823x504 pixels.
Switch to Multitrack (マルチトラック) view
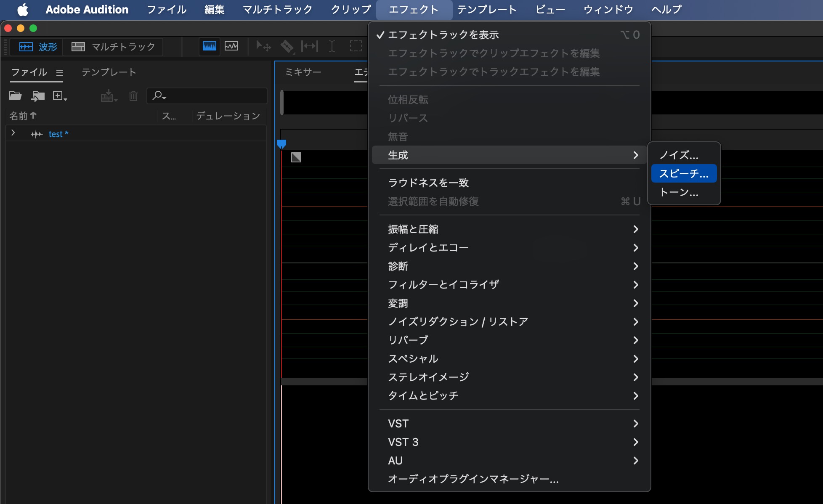pos(113,47)
